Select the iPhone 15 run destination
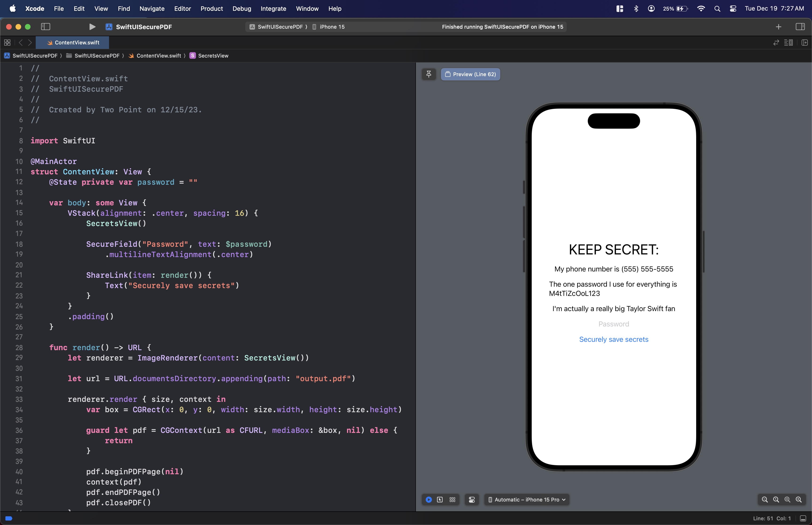Image resolution: width=812 pixels, height=525 pixels. click(x=328, y=27)
